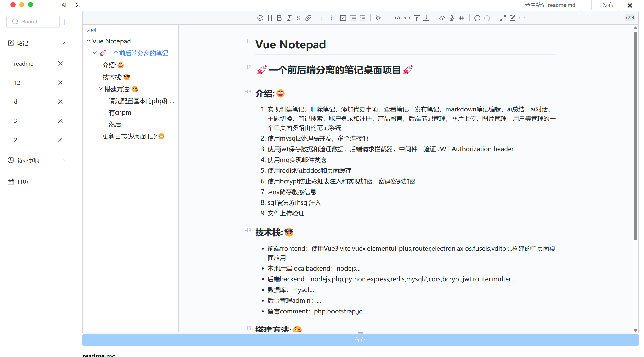Open the emoji picker in toolbar
The width and height of the screenshot is (644, 357).
click(260, 18)
